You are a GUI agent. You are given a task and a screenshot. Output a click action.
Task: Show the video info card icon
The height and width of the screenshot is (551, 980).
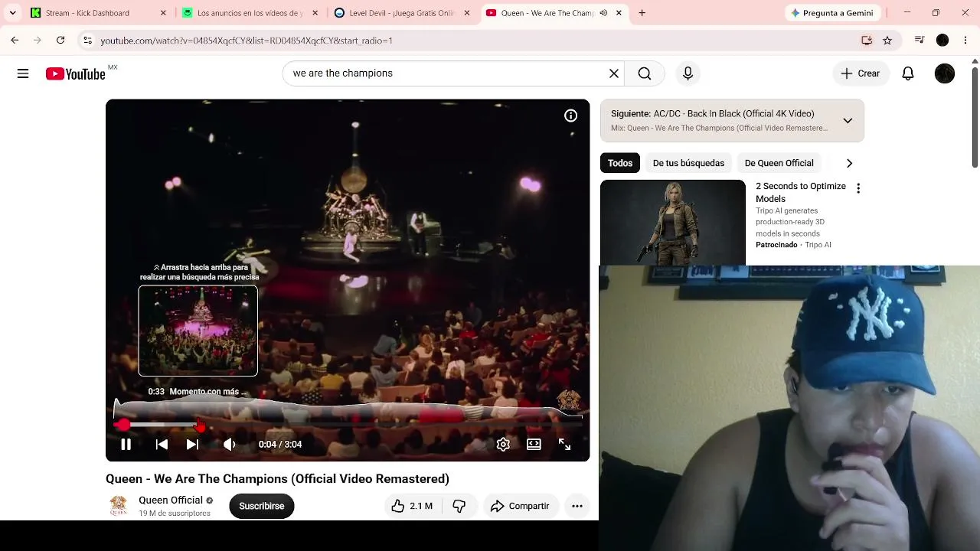coord(570,116)
